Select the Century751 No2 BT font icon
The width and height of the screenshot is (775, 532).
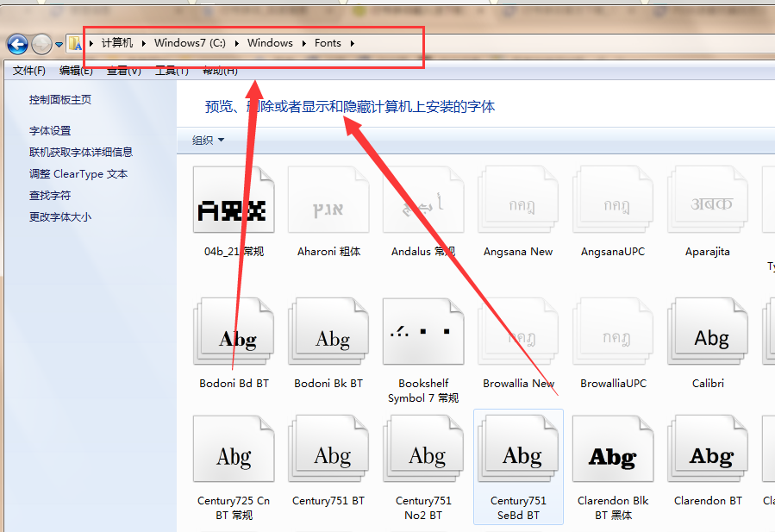pos(423,449)
